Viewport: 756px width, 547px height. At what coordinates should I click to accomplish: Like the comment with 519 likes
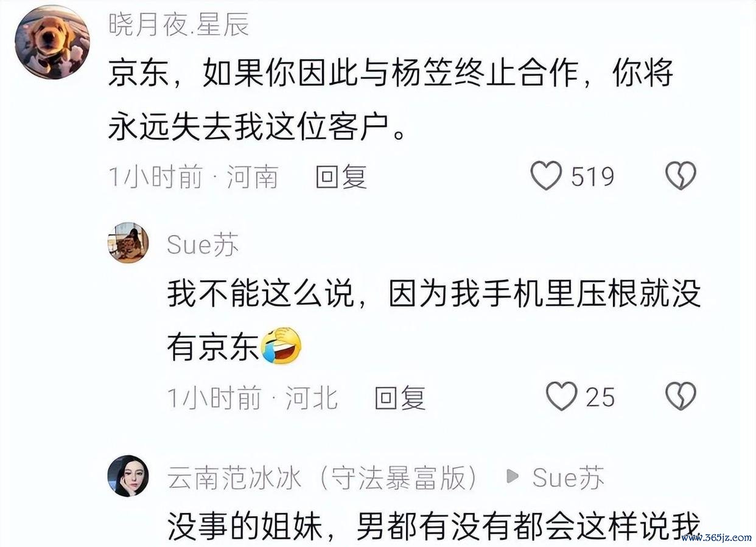click(x=546, y=176)
